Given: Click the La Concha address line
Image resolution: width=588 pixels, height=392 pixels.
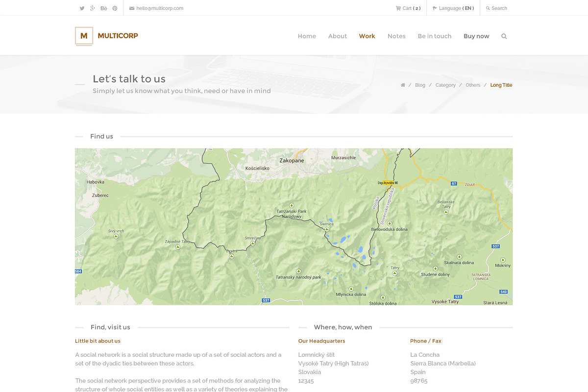Looking at the screenshot, I should pos(425,355).
